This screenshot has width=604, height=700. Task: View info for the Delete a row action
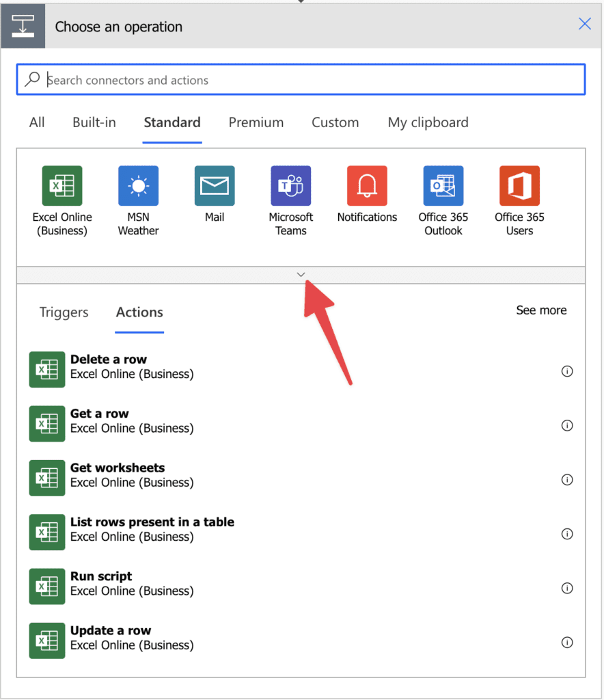coord(567,371)
